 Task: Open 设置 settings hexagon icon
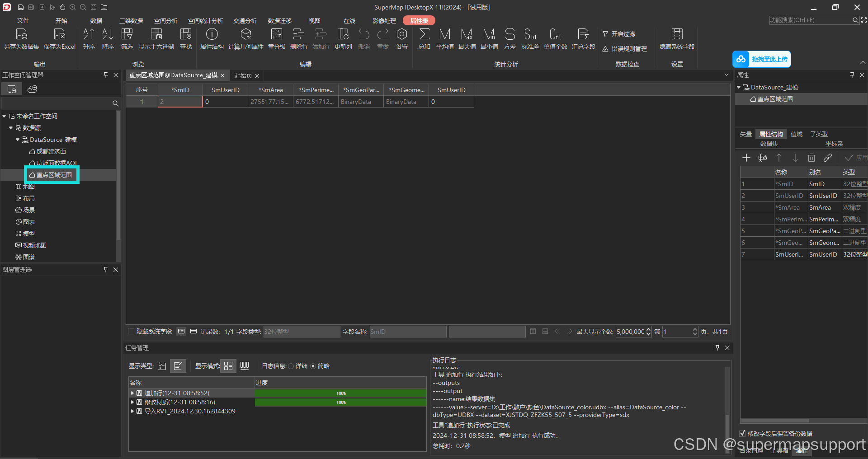[x=402, y=34]
